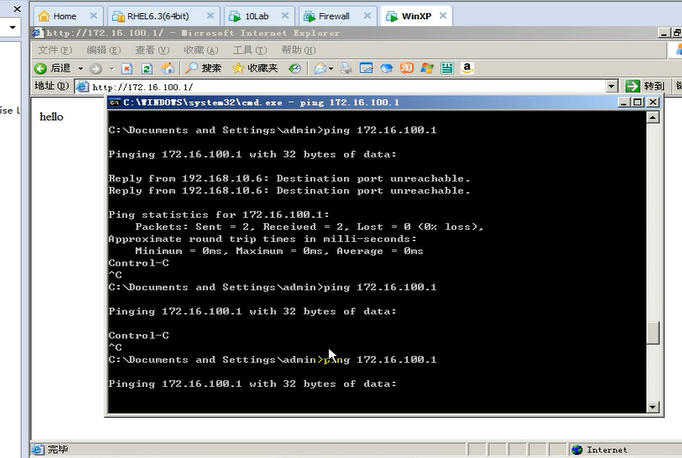Close the Home tab
The height and width of the screenshot is (458, 682).
(94, 16)
